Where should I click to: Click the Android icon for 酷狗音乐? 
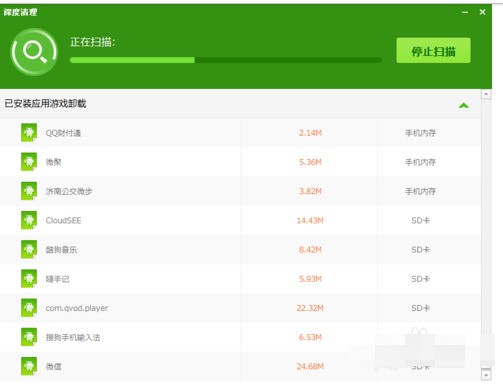pyautogui.click(x=29, y=249)
